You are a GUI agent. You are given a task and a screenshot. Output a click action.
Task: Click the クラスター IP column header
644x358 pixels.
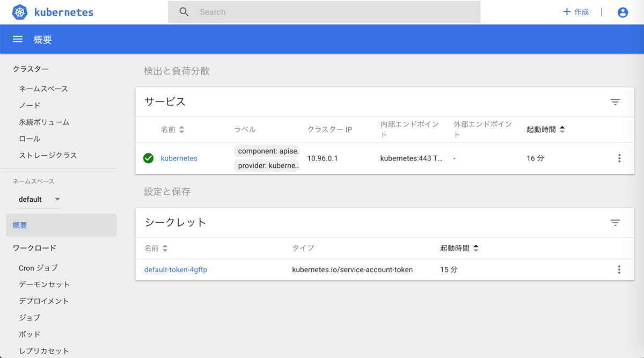coord(330,129)
